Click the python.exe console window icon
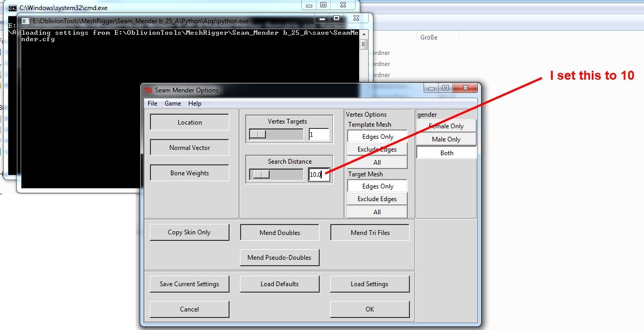Viewport: 644px width, 330px height. tap(25, 21)
